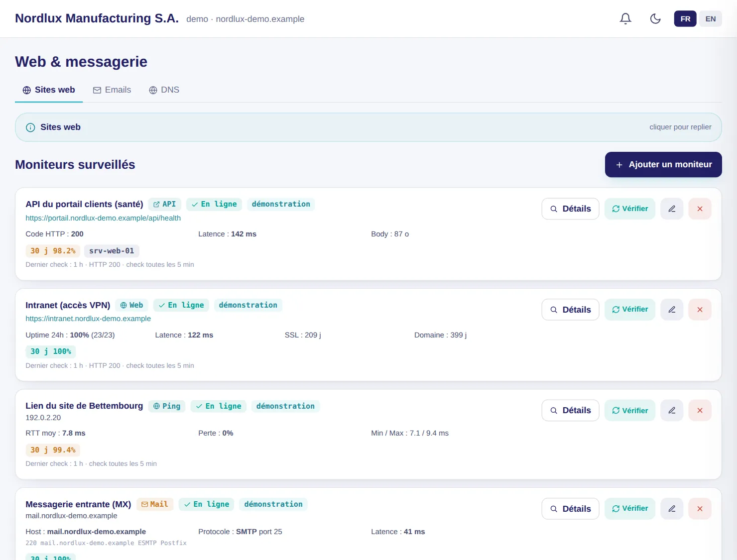The image size is (737, 560).
Task: Open Détails for Lien du site de Bettembourg
Action: point(570,410)
